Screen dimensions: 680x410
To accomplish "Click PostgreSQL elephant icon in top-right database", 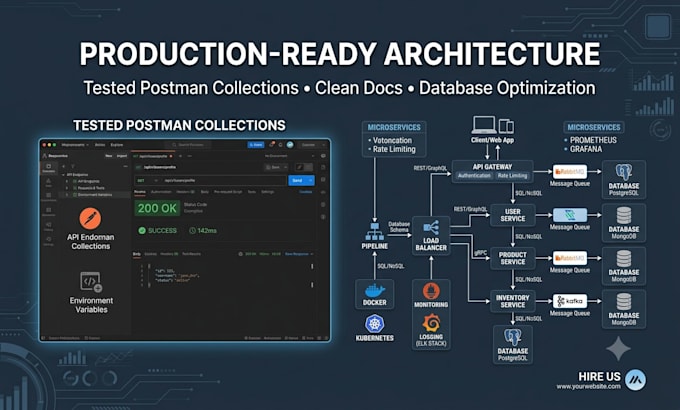I will 624,172.
